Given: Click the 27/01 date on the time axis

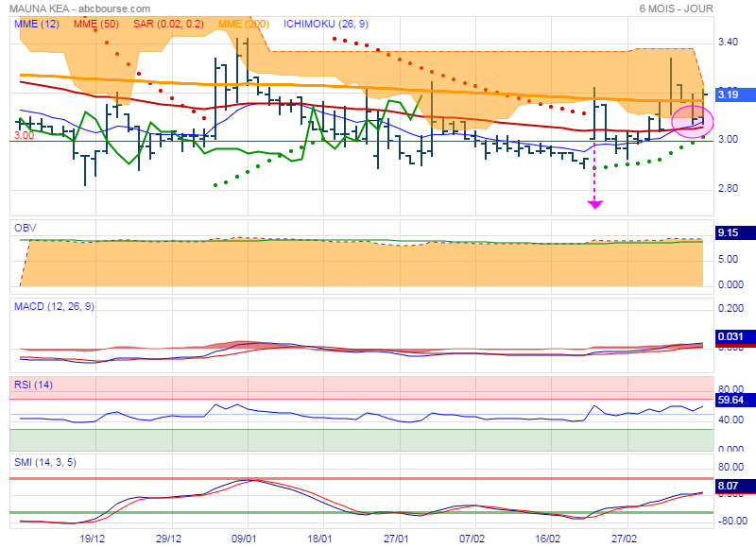Looking at the screenshot, I should coord(396,539).
